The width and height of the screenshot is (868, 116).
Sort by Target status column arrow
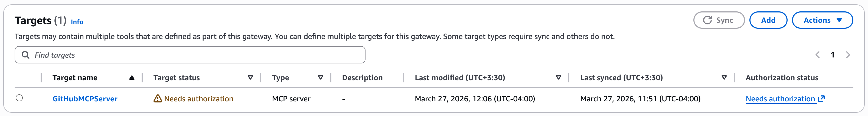click(250, 78)
